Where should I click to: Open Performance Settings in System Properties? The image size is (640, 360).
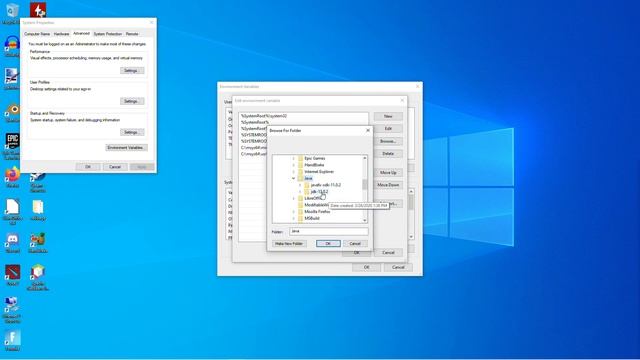coord(132,71)
